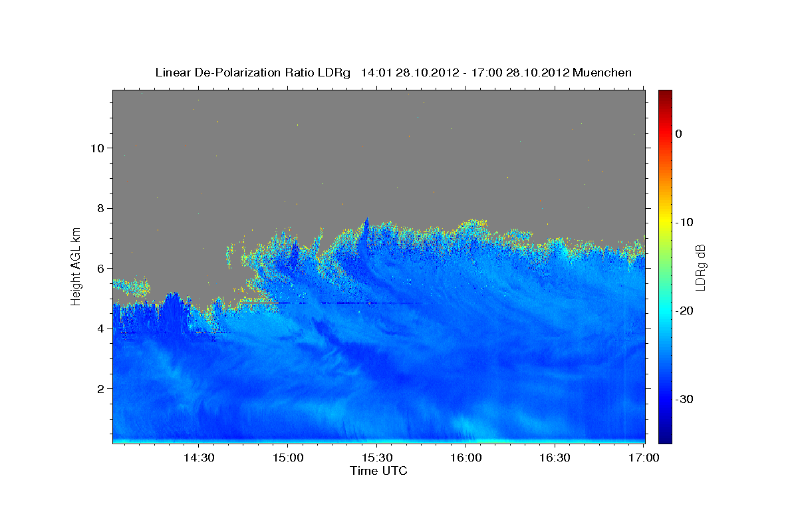
Task: Click the 15:00 time tick label
Action: coord(287,458)
